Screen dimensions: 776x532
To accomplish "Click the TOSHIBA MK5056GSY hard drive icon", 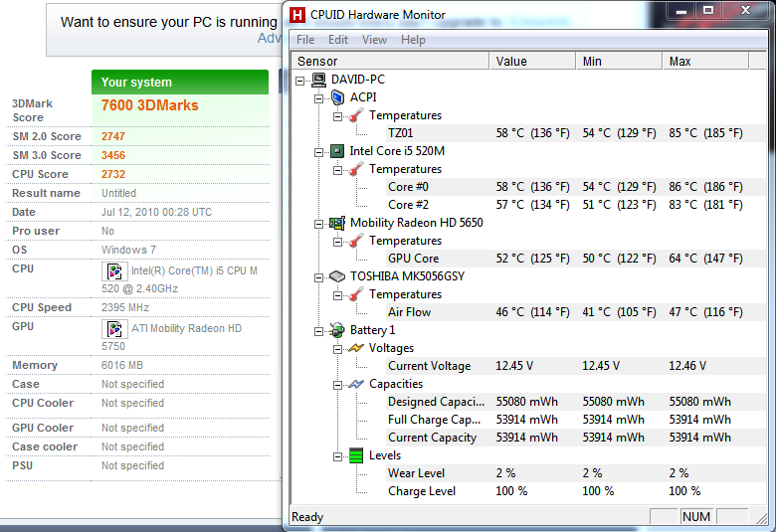I will 337,276.
